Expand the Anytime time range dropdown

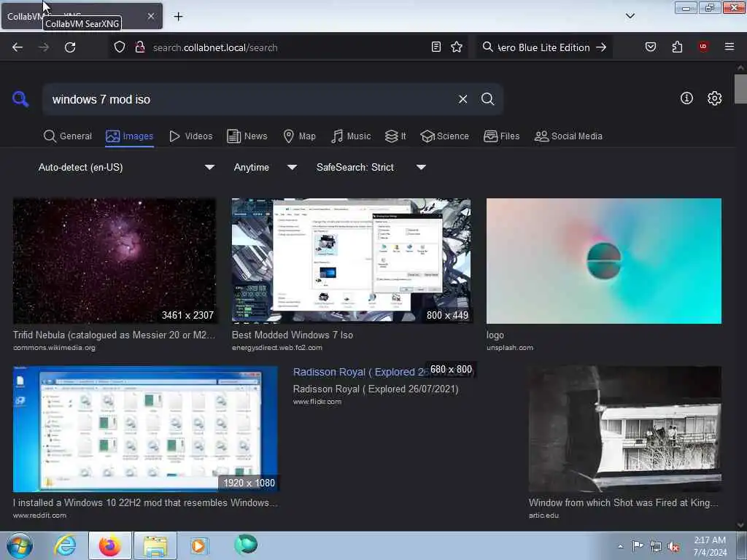click(266, 167)
